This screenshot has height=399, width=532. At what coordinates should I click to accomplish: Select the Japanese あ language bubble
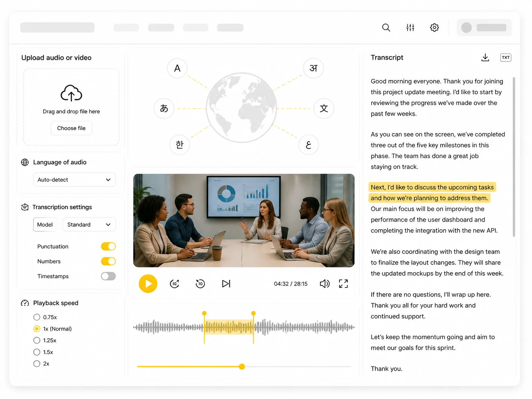point(164,108)
